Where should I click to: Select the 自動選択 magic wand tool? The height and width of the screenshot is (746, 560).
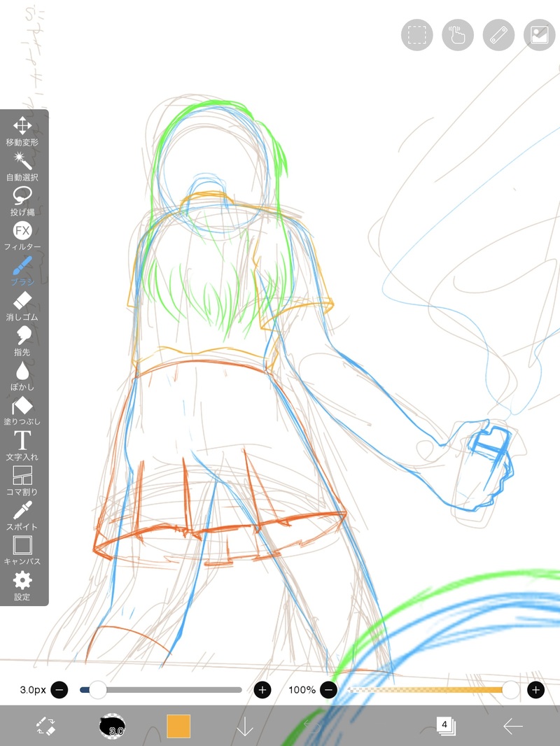(x=22, y=167)
